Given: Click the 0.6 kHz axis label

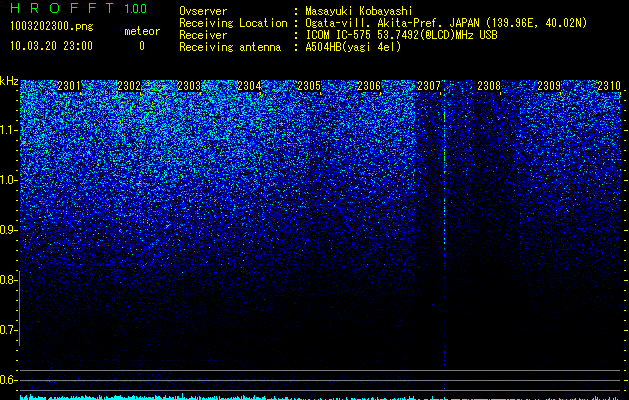Looking at the screenshot, I should point(8,380).
